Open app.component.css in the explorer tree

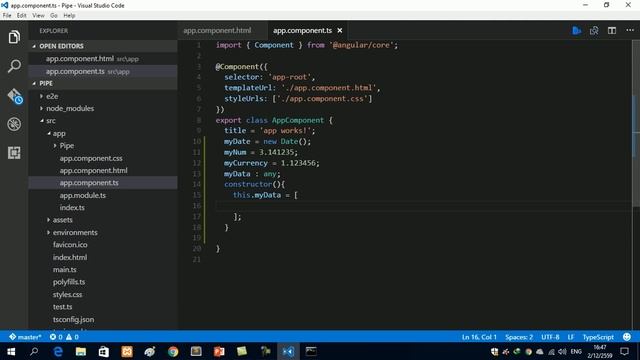[x=91, y=158]
